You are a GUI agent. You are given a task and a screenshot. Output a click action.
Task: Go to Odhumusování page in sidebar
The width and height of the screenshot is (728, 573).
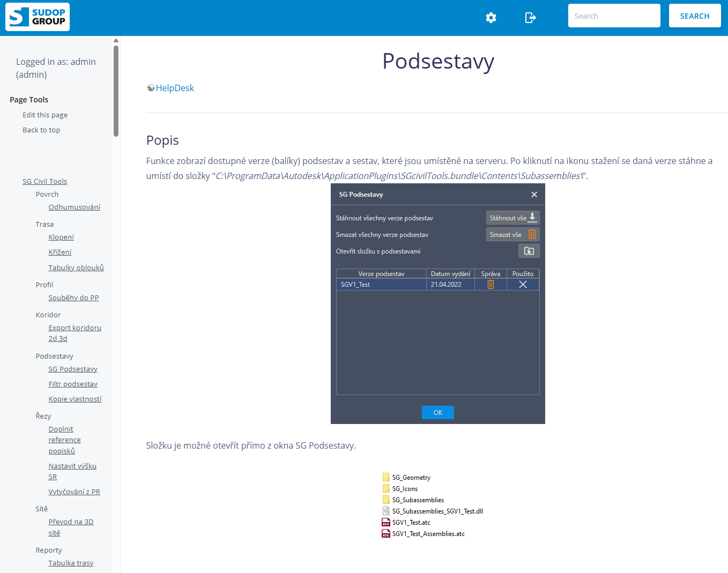74,207
